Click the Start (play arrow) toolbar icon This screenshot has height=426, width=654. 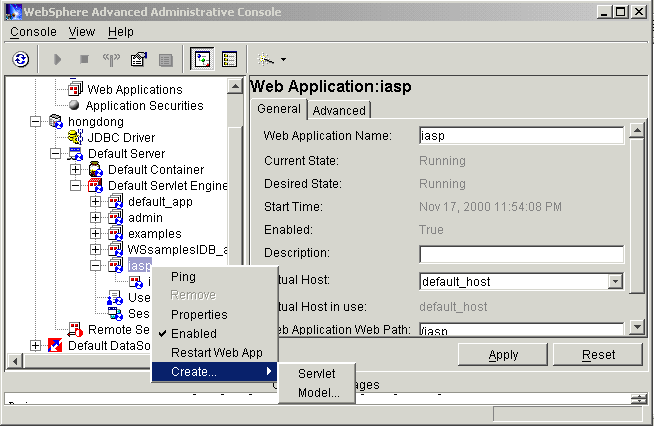click(x=58, y=59)
